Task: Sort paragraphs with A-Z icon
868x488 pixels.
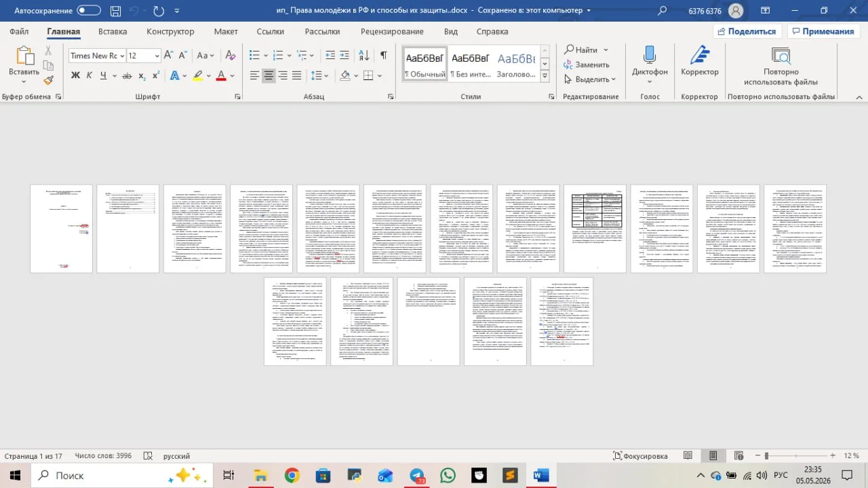Action: click(x=364, y=56)
